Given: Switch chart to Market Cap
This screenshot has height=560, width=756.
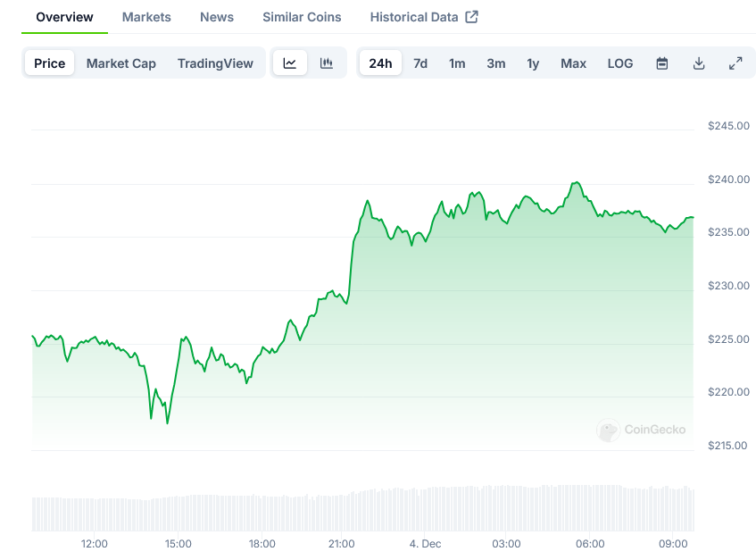Looking at the screenshot, I should 121,63.
